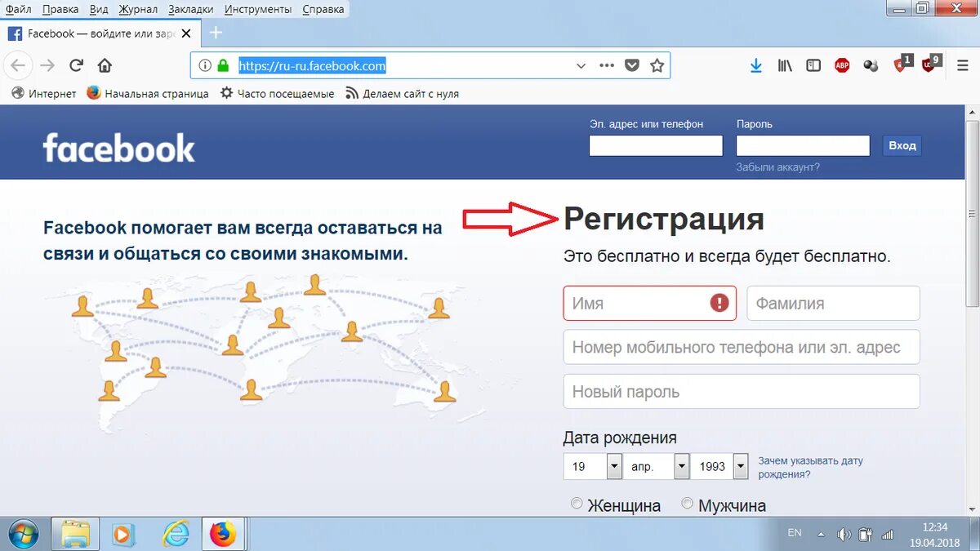Click the EN language indicator

[x=795, y=533]
